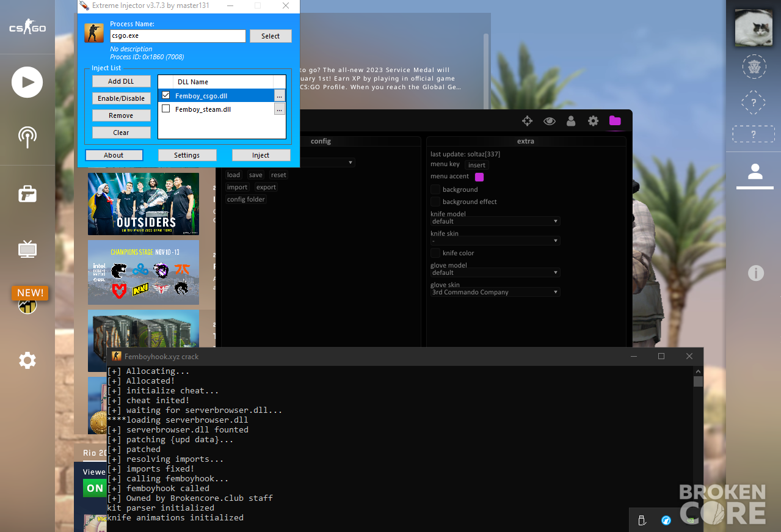Viewport: 781px width, 532px height.
Task: Uncheck the Femboy_csgo.dll checkbox
Action: (x=165, y=95)
